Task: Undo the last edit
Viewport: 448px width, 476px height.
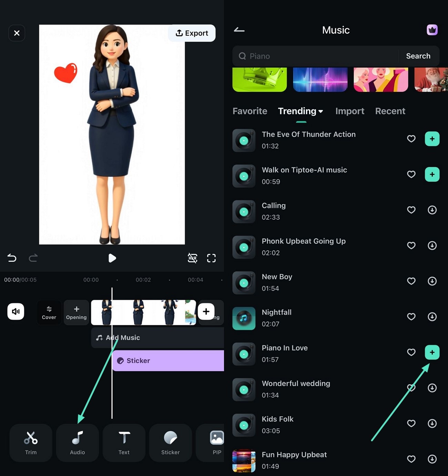Action: pos(12,258)
